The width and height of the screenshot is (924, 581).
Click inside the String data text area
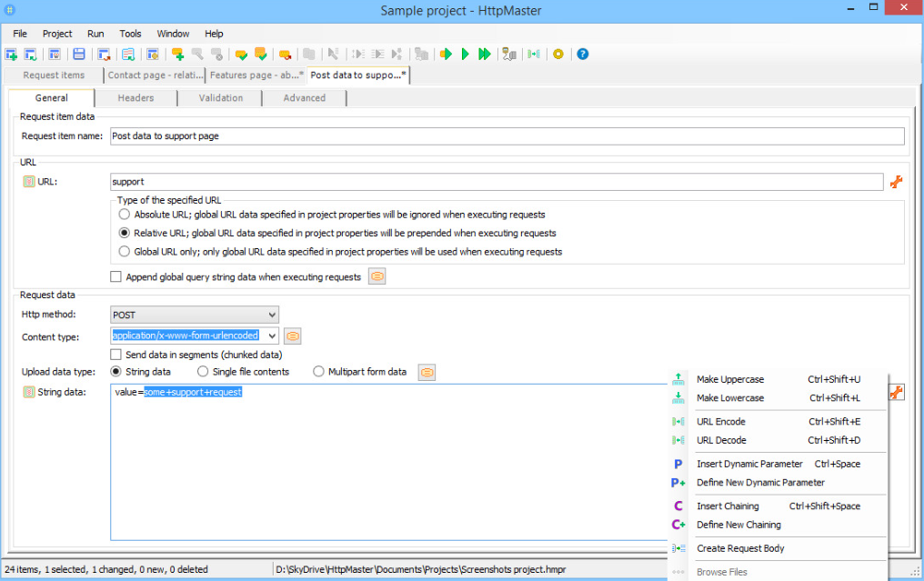click(x=389, y=462)
